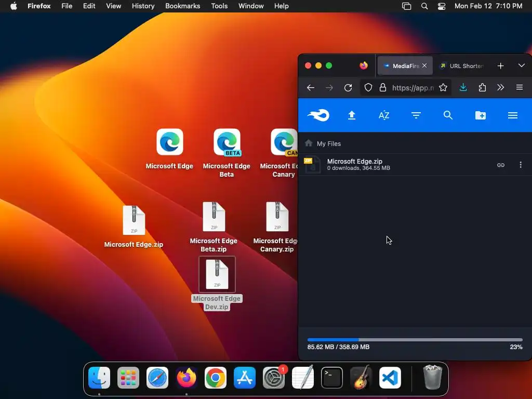The height and width of the screenshot is (399, 532).
Task: Open the Firefox extensions puzzle icon
Action: click(x=482, y=87)
